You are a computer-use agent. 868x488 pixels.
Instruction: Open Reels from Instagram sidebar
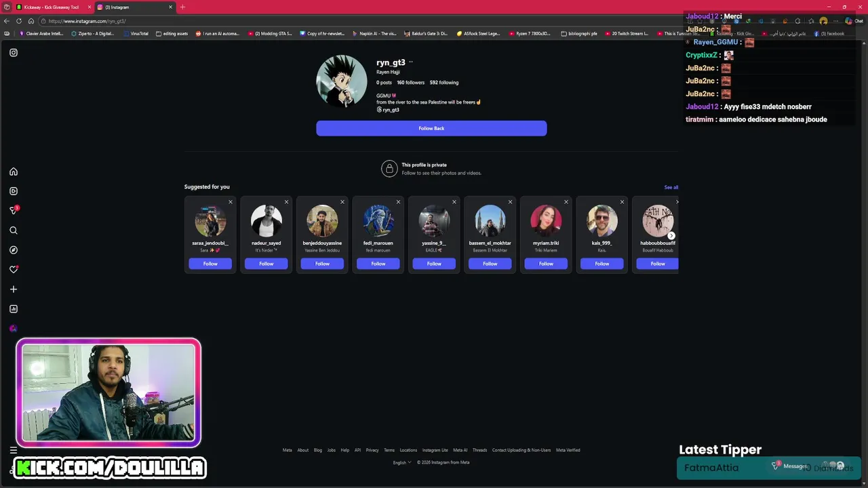(x=14, y=191)
